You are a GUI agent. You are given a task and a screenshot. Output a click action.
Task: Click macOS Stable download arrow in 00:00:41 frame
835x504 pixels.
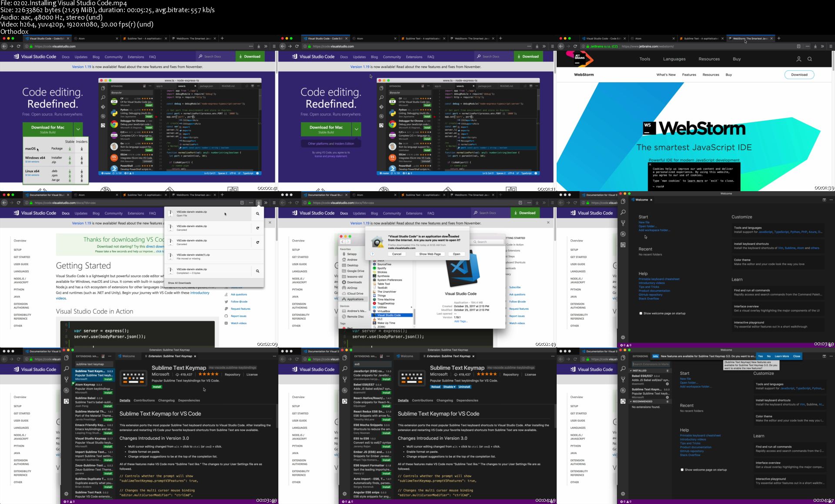pyautogui.click(x=70, y=149)
